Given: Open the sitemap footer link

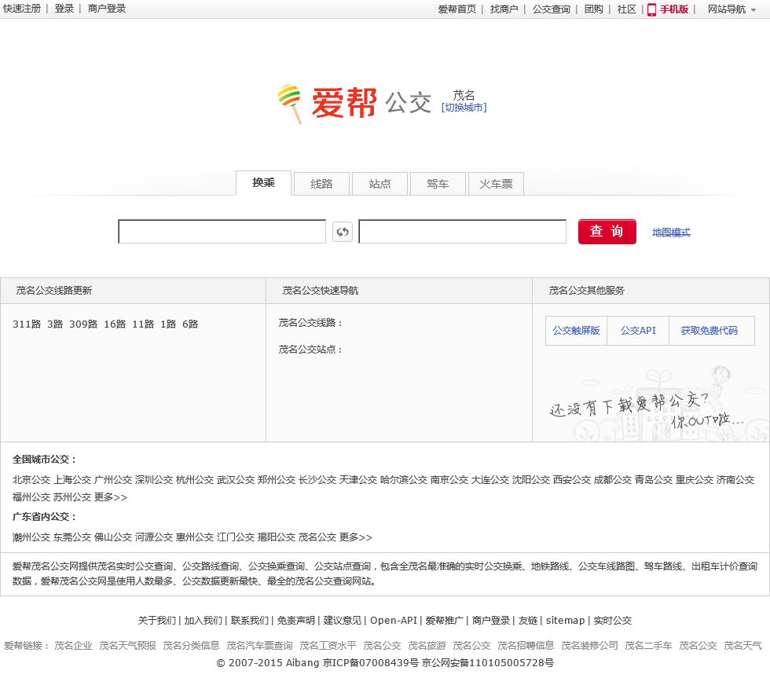Looking at the screenshot, I should click(565, 621).
